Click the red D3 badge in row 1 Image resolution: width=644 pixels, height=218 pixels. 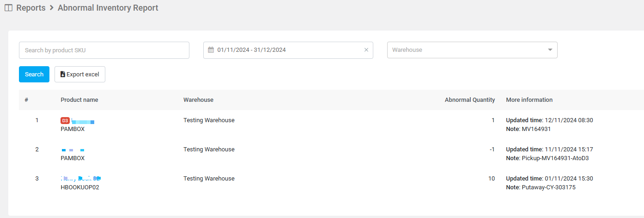65,120
